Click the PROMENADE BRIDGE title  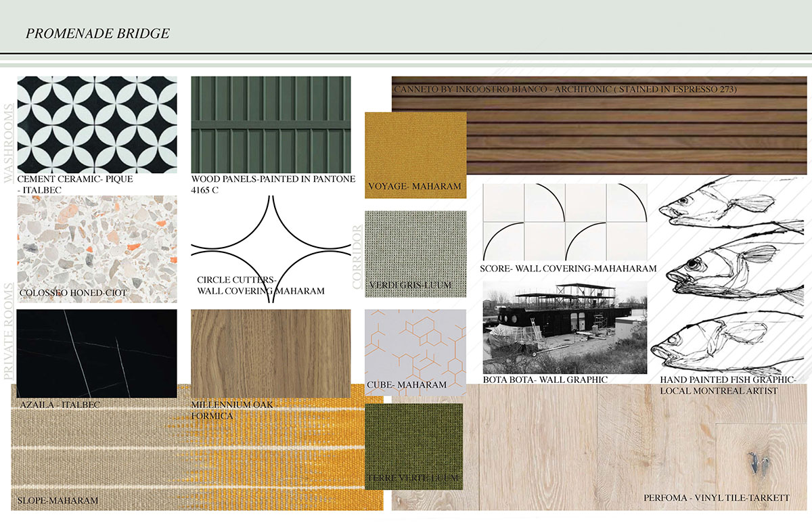(x=98, y=33)
